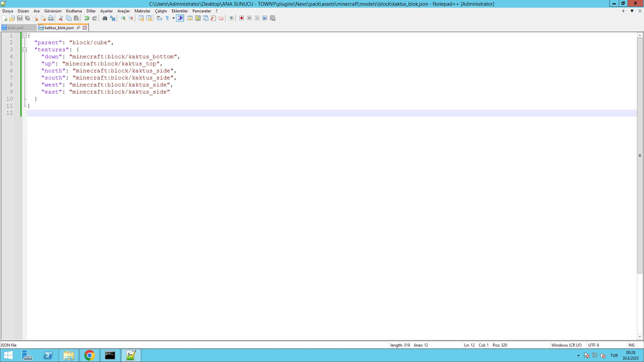
Task: Open Find with the binoculars icon
Action: tap(105, 18)
